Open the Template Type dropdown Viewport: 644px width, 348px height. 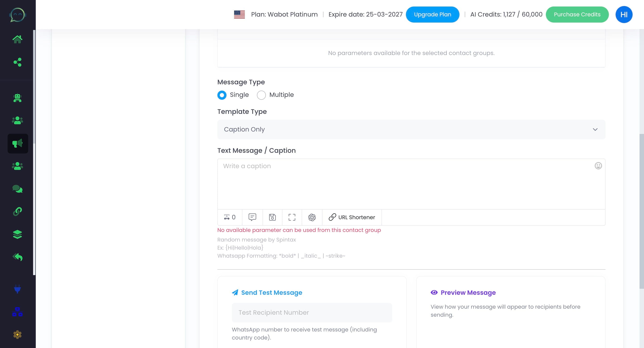[411, 129]
